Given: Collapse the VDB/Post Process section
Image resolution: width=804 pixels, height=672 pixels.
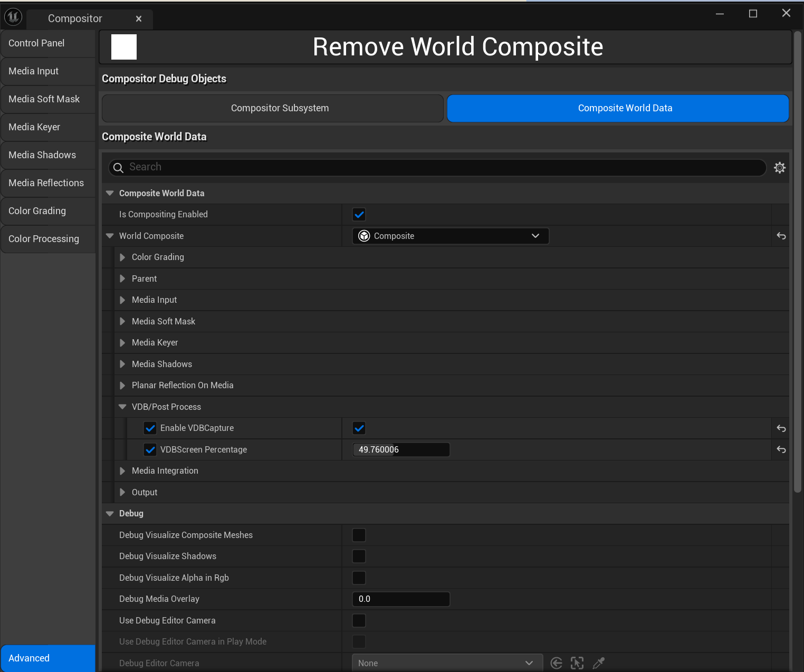Looking at the screenshot, I should 122,407.
